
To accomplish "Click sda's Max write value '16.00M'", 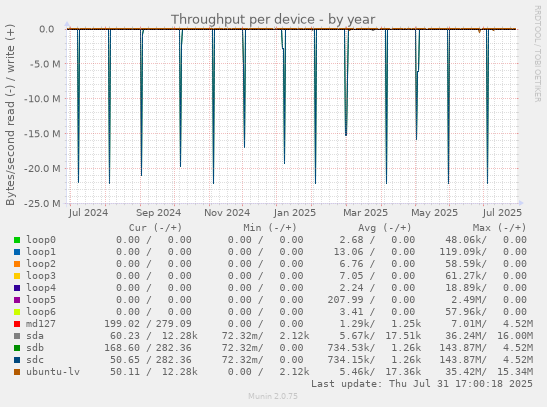I will tap(515, 336).
